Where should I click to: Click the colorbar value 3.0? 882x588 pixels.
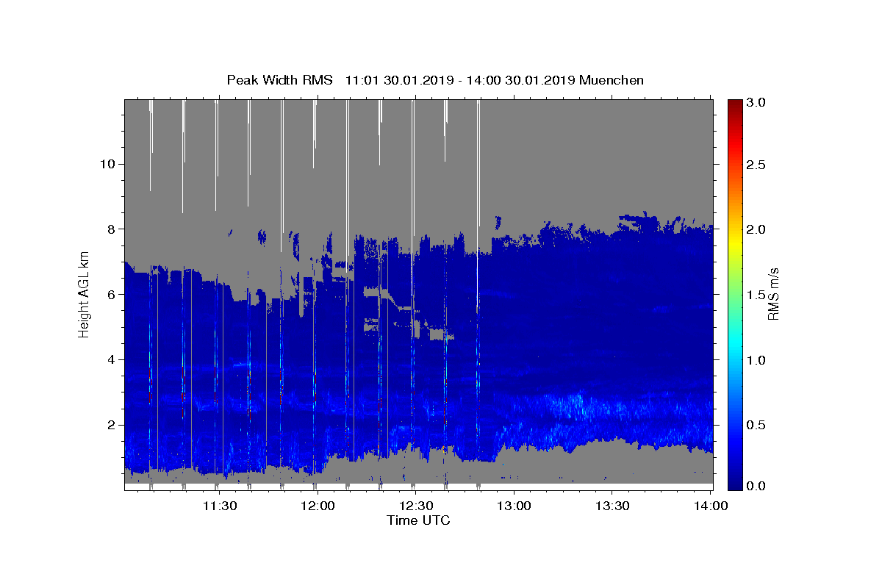pos(757,103)
